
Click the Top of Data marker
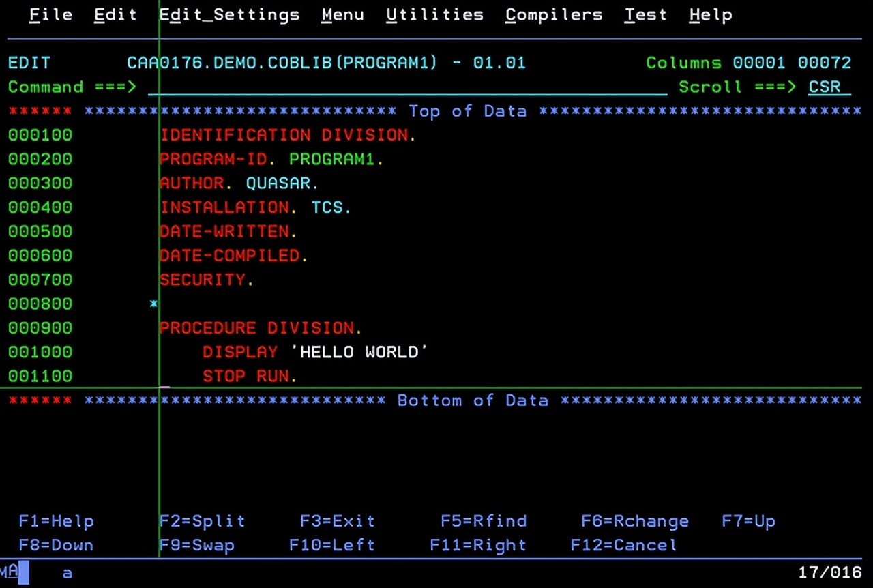click(468, 111)
